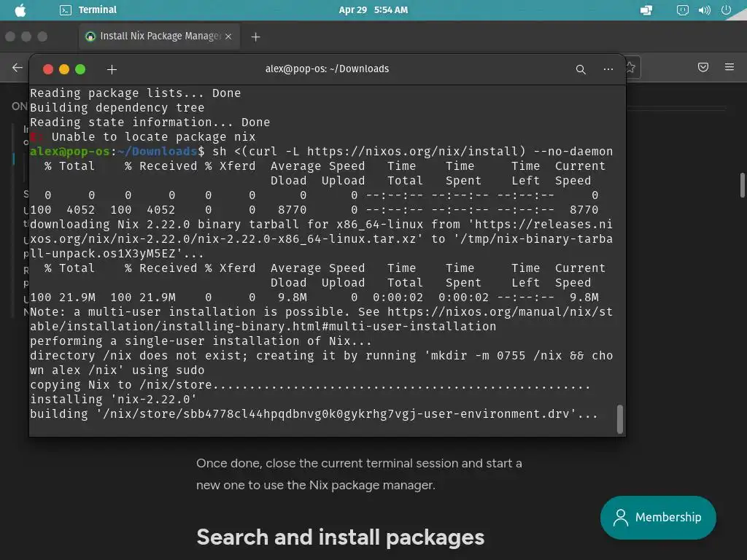The image size is (747, 560).
Task: Click the "performing a single-user installation" line
Action: (201, 341)
